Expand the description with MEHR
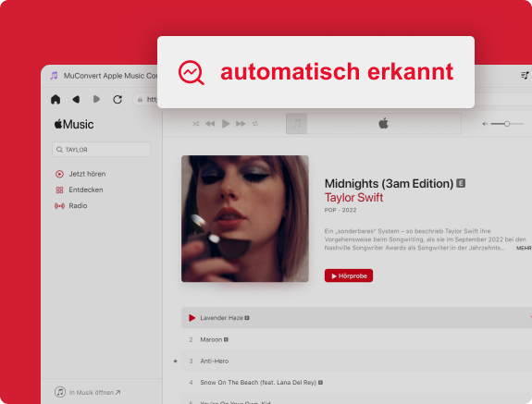 tap(524, 248)
